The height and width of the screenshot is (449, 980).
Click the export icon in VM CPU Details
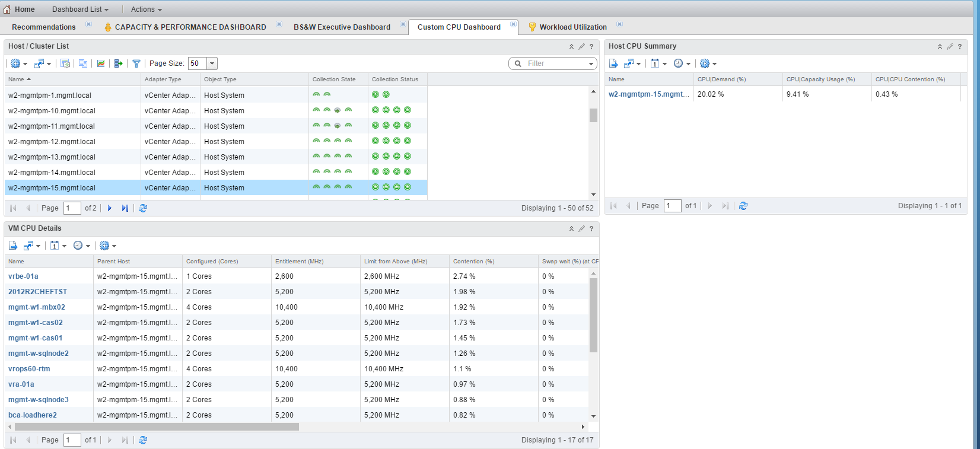tap(13, 246)
